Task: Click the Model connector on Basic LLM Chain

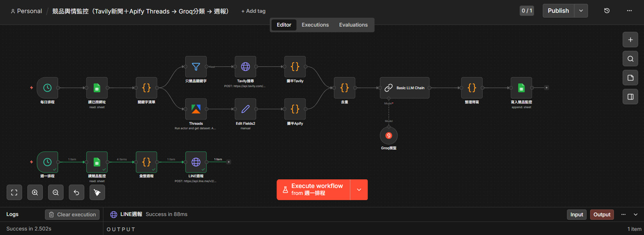Action: point(389,99)
